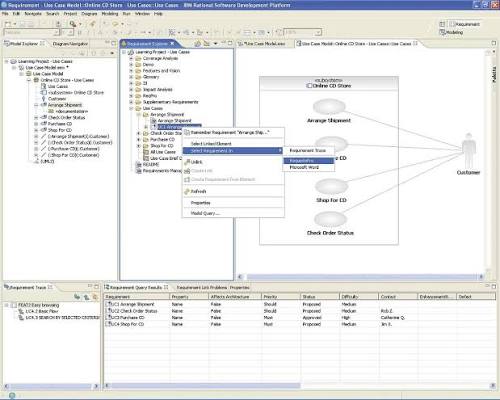Sort by the Difficulty column header
This screenshot has height=400, width=500.
tap(359, 297)
